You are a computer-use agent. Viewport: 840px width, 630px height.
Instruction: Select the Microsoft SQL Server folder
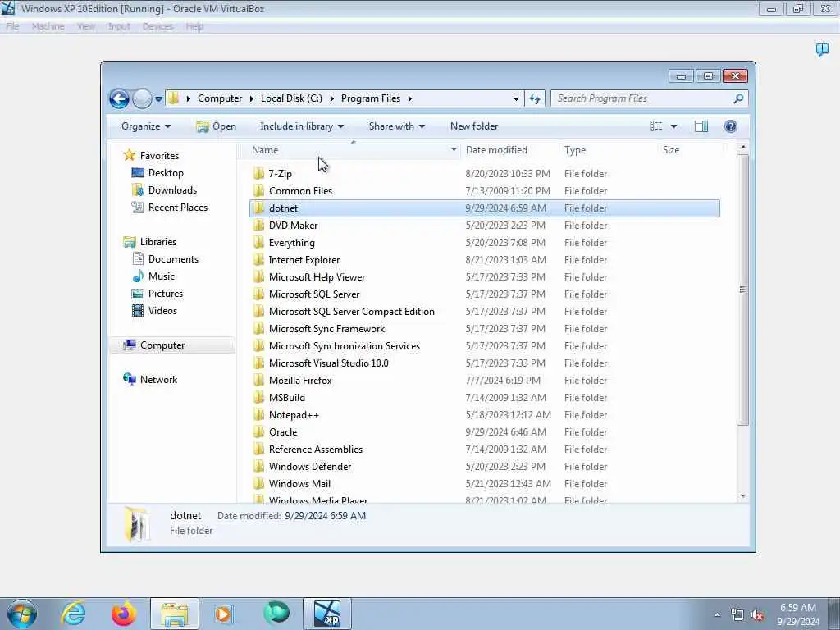pyautogui.click(x=314, y=294)
